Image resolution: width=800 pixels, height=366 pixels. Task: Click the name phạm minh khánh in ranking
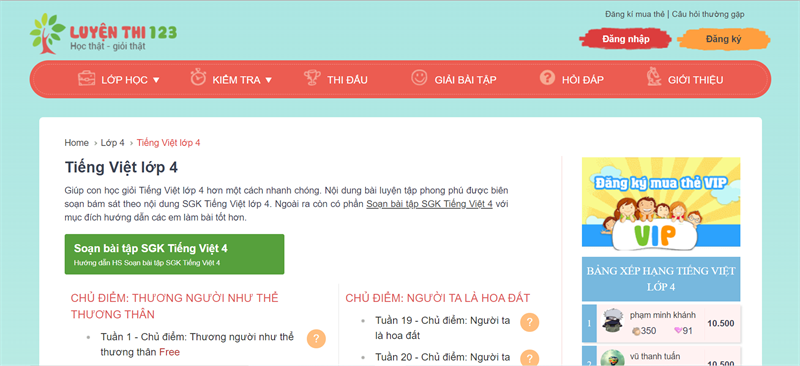tap(662, 315)
